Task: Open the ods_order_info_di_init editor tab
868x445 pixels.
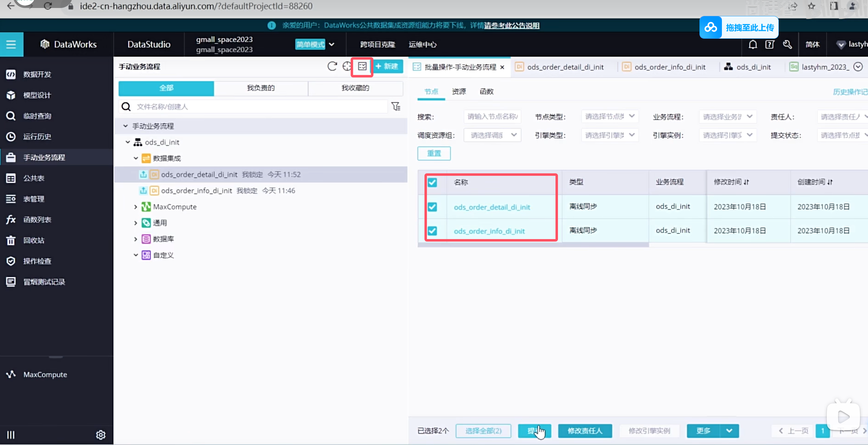Action: coord(669,67)
